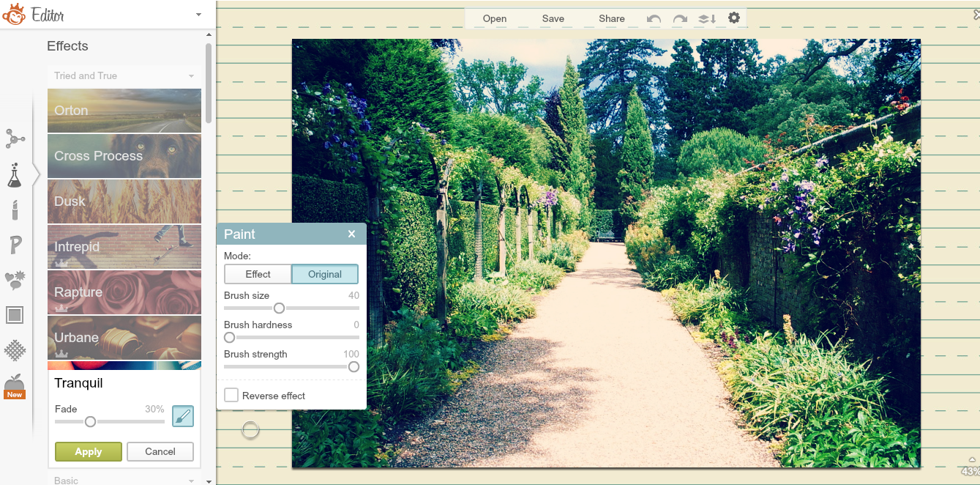Viewport: 980px width, 485px height.
Task: Select the Touch Up lipstick tool
Action: (15, 210)
